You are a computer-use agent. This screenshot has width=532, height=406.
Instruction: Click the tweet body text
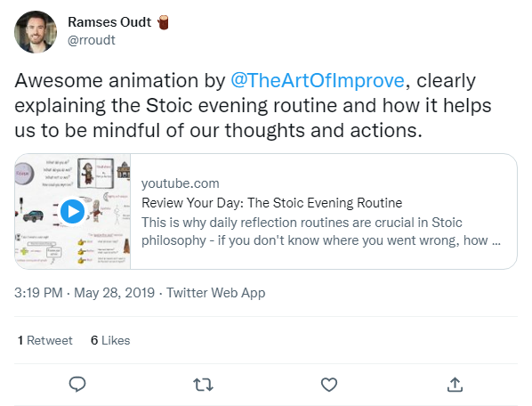click(x=253, y=106)
